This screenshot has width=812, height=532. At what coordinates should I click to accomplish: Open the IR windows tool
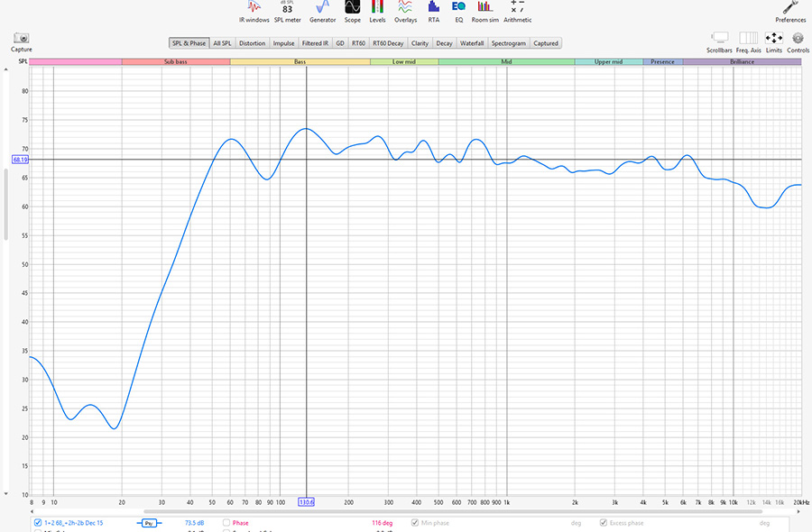point(254,10)
